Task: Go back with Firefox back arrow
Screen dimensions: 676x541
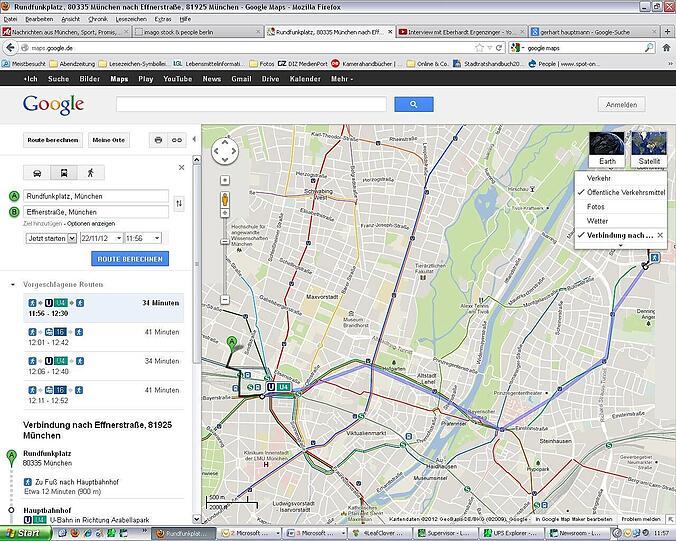Action: (10, 47)
